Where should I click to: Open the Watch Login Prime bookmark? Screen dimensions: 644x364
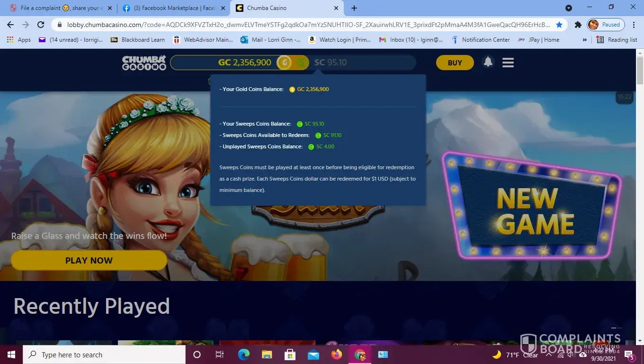coord(340,40)
